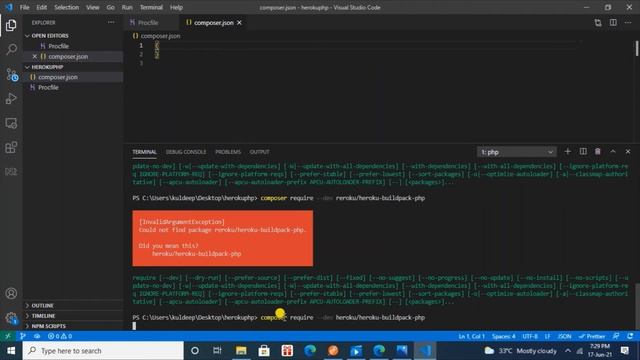Change encoding via UTF-8 status entry
Screen dimensions: 640x360
[x=530, y=336]
